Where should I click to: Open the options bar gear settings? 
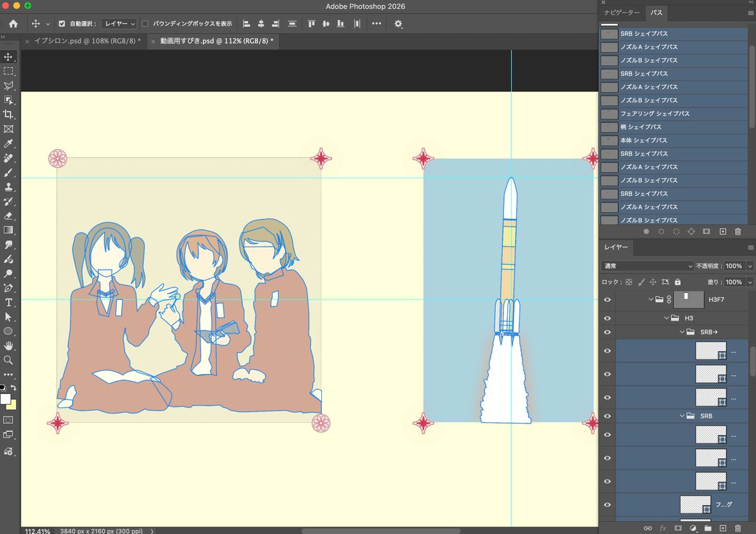coord(398,23)
